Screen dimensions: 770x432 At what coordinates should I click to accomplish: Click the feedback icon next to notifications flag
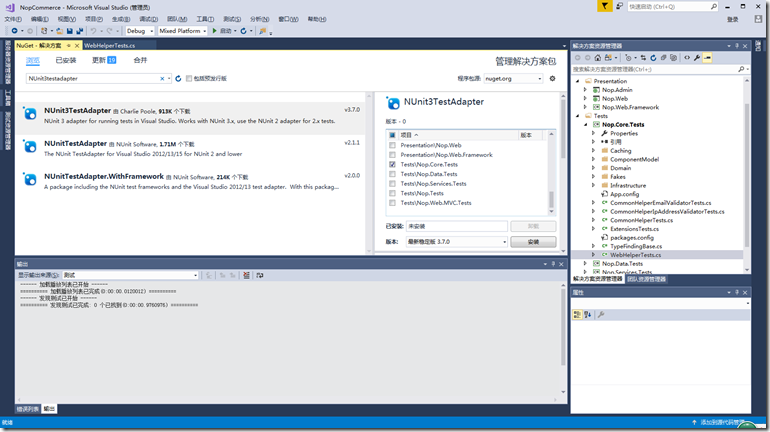619,6
